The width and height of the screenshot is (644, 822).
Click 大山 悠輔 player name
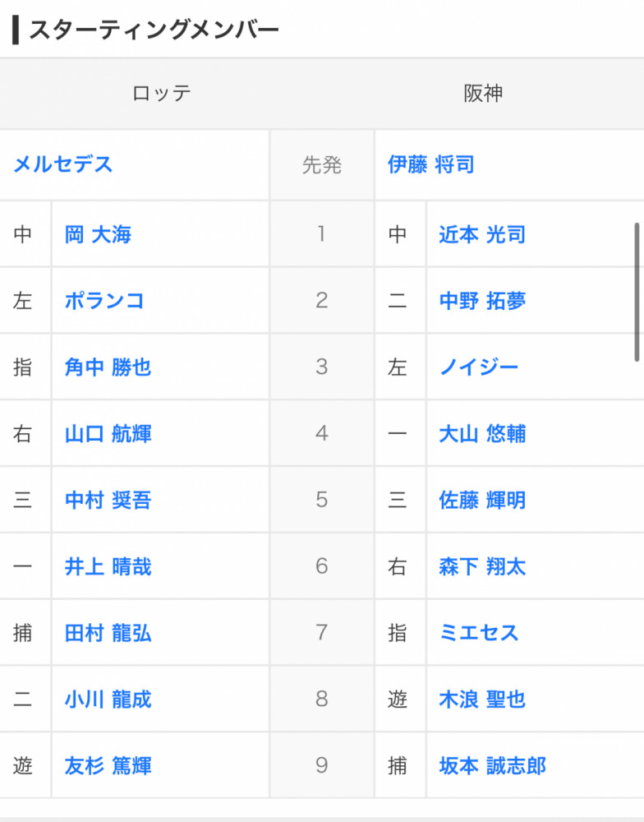coord(482,434)
